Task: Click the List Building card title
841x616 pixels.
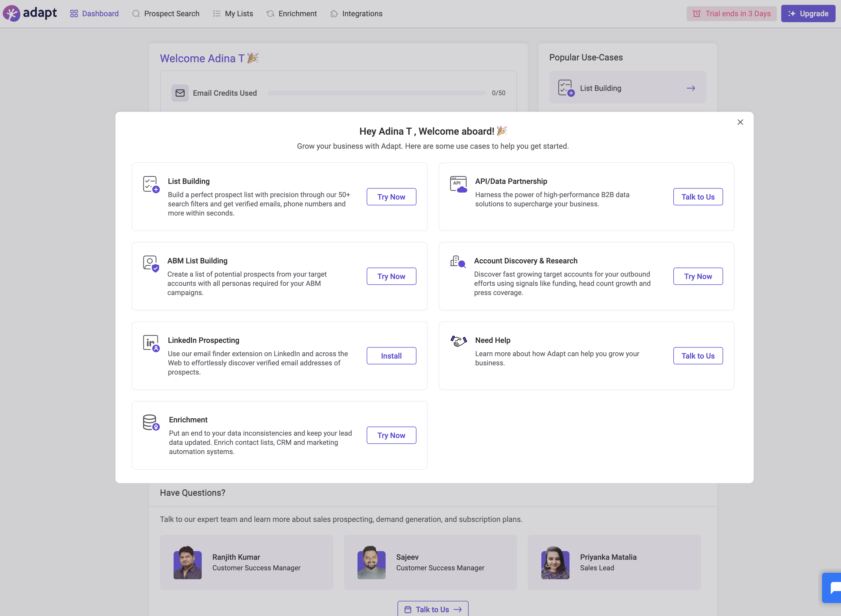Action: tap(189, 181)
